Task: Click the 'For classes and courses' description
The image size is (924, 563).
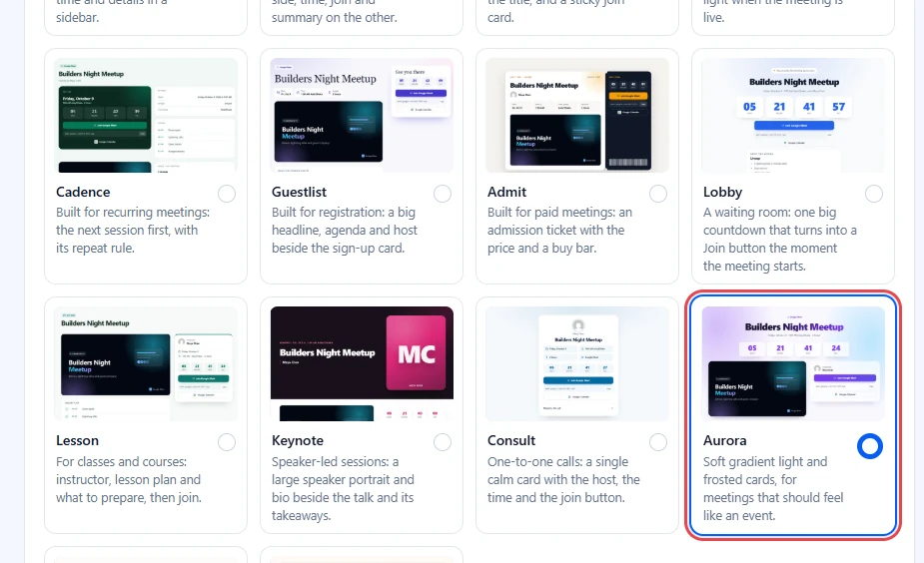Action: click(129, 479)
